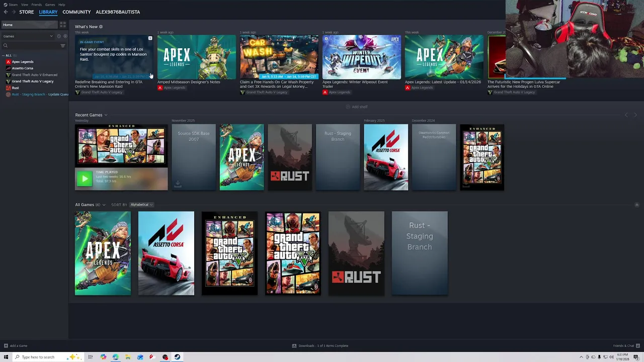The image size is (644, 362).
Task: Open Rust - Staging Branch cover in All Games
Action: point(420,253)
